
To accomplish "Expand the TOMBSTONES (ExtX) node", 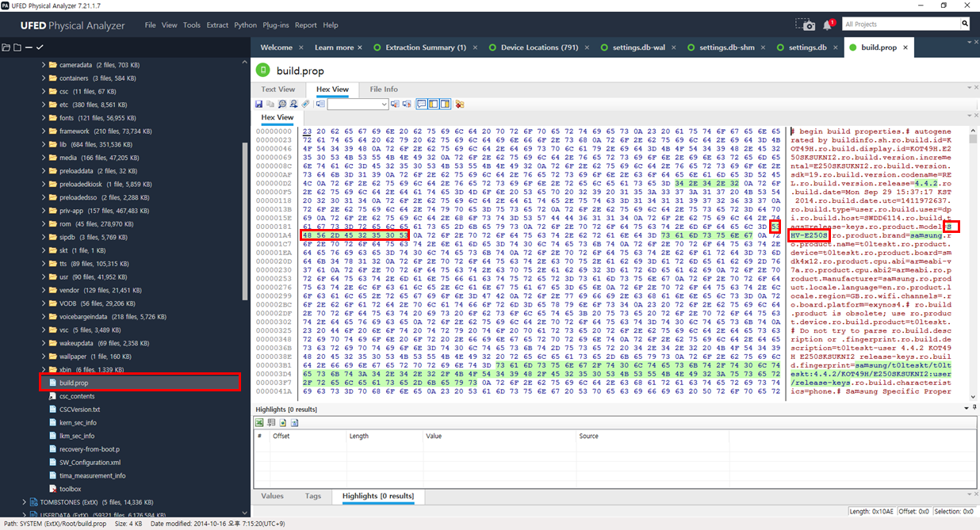I will click(24, 501).
